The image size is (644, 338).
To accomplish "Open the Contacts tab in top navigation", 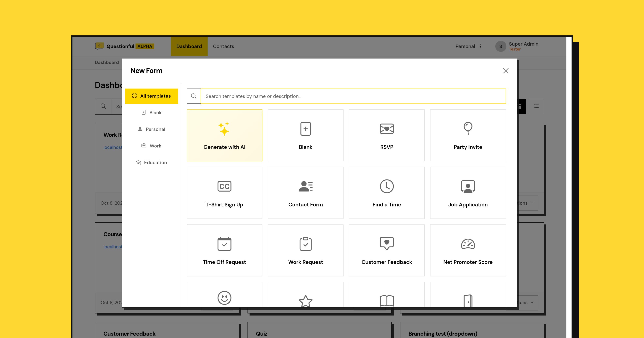I will pyautogui.click(x=224, y=46).
